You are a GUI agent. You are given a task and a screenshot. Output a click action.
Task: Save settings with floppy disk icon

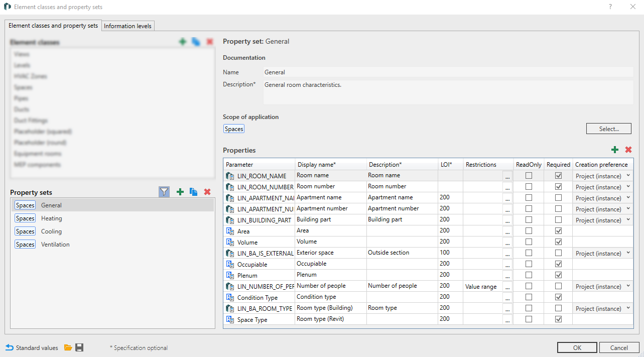[79, 347]
